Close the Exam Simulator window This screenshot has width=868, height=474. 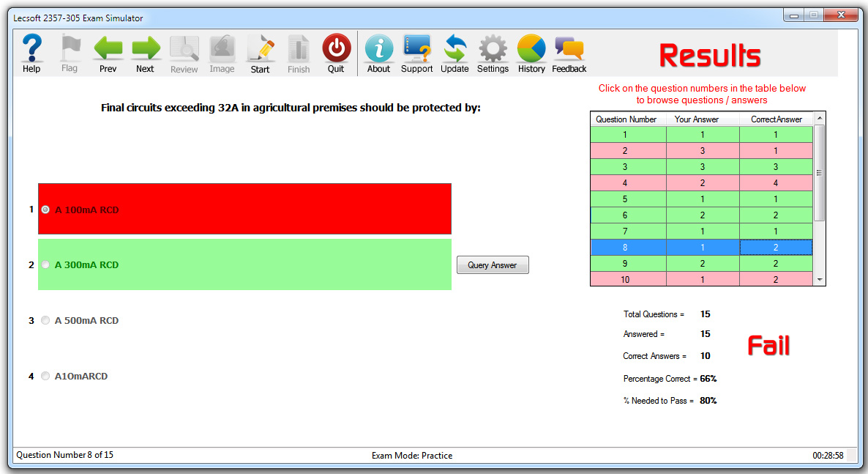tap(841, 15)
